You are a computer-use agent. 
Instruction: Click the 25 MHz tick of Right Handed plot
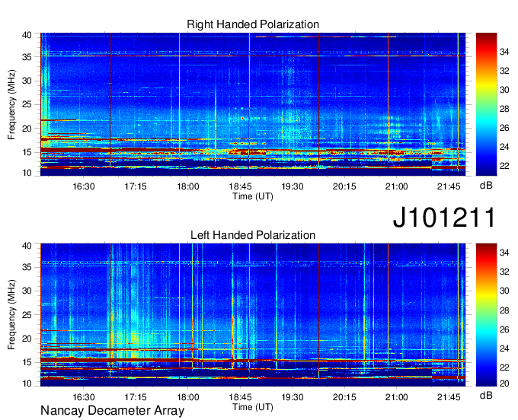click(27, 104)
